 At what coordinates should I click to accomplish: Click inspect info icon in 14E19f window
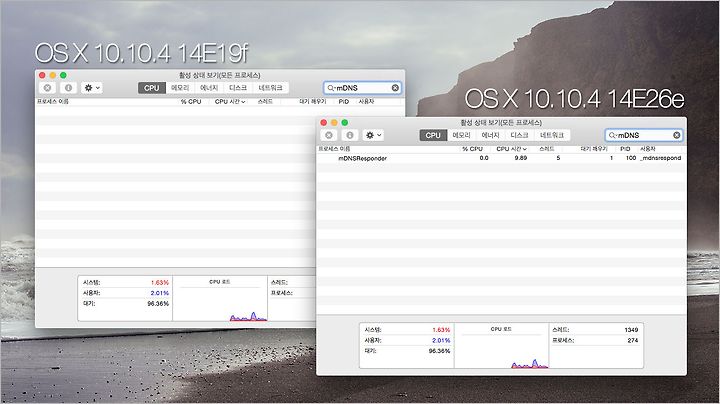68,88
